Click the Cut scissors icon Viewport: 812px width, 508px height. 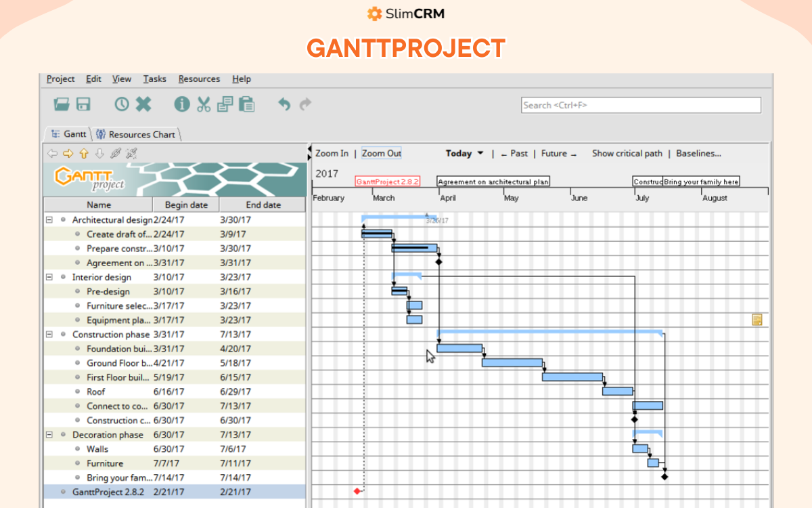pyautogui.click(x=204, y=104)
